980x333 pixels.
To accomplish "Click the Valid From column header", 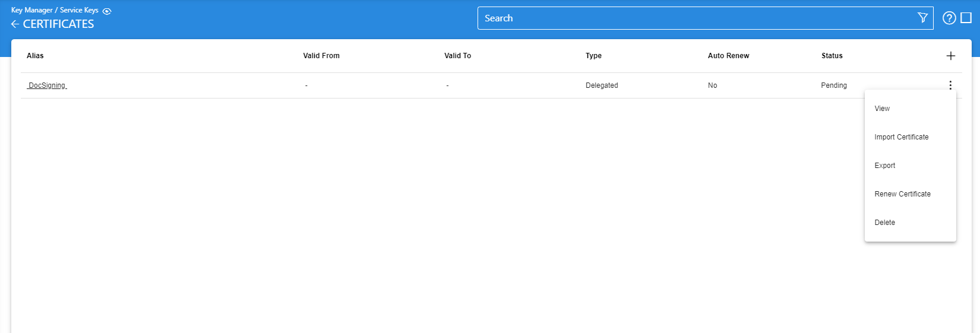I will pyautogui.click(x=321, y=56).
